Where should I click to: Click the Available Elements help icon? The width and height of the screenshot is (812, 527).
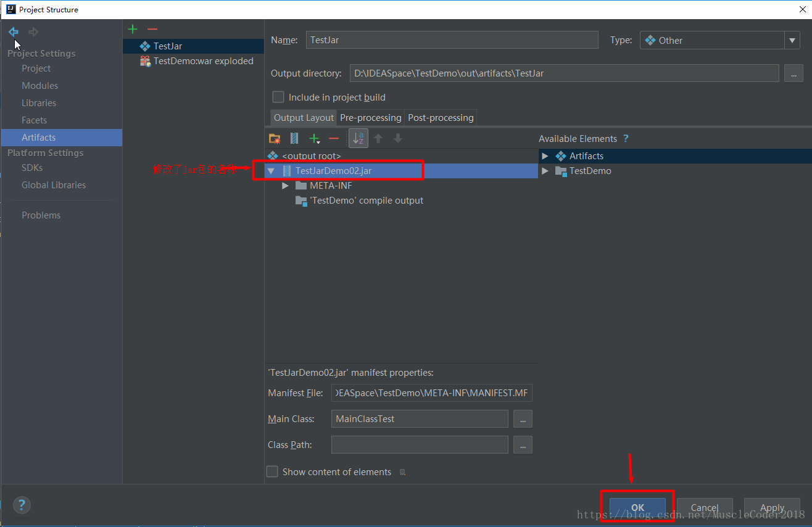[x=626, y=139]
